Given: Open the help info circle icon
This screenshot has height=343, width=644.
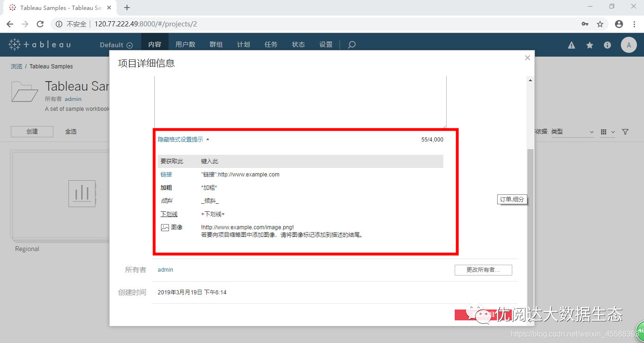Looking at the screenshot, I should click(x=608, y=45).
